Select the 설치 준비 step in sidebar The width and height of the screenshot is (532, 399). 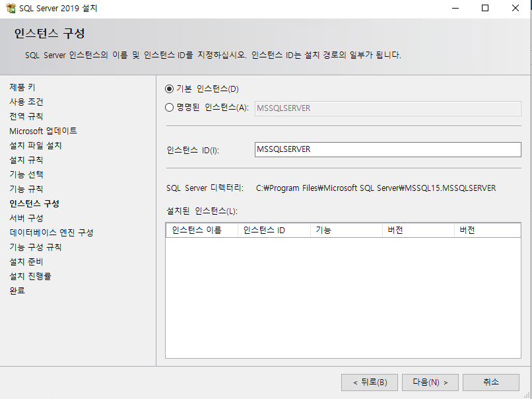click(26, 262)
